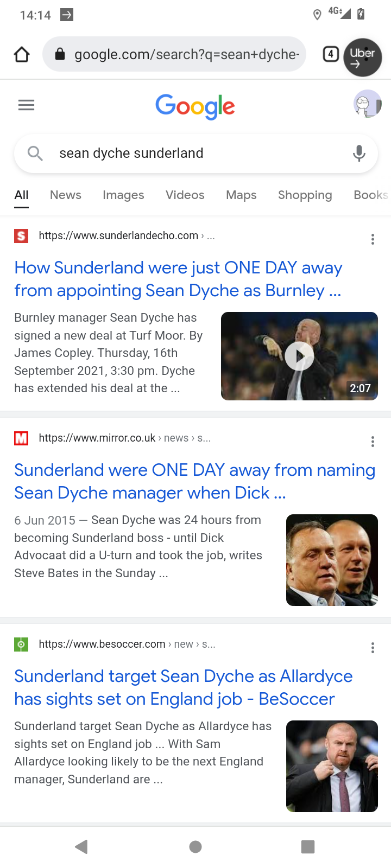Open the Google account profile avatar

coord(367,104)
